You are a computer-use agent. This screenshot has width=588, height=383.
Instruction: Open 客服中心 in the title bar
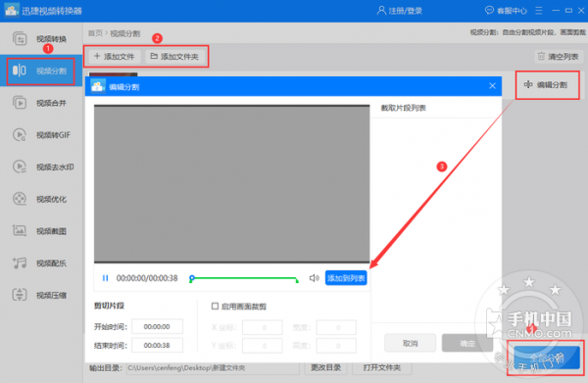[506, 11]
